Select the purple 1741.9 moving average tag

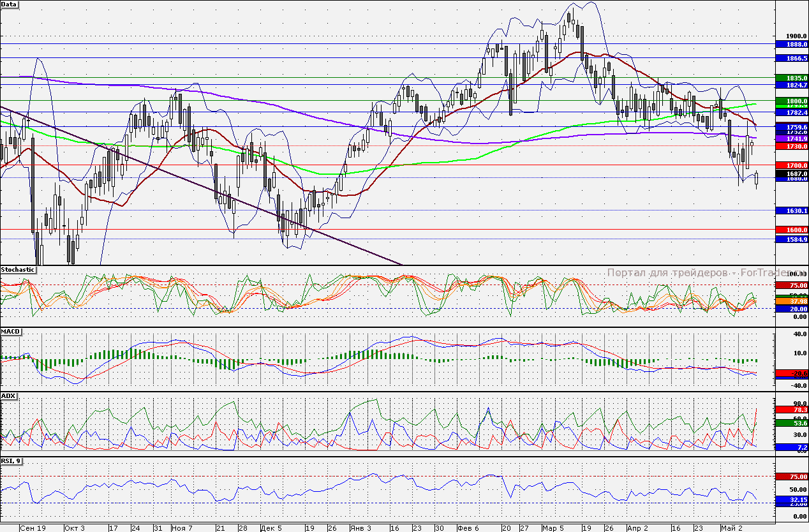click(x=792, y=138)
